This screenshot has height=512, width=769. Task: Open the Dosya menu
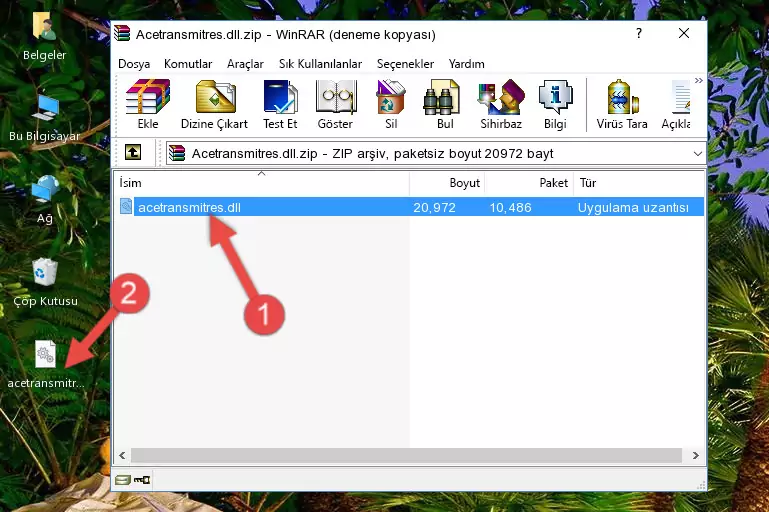tap(134, 64)
